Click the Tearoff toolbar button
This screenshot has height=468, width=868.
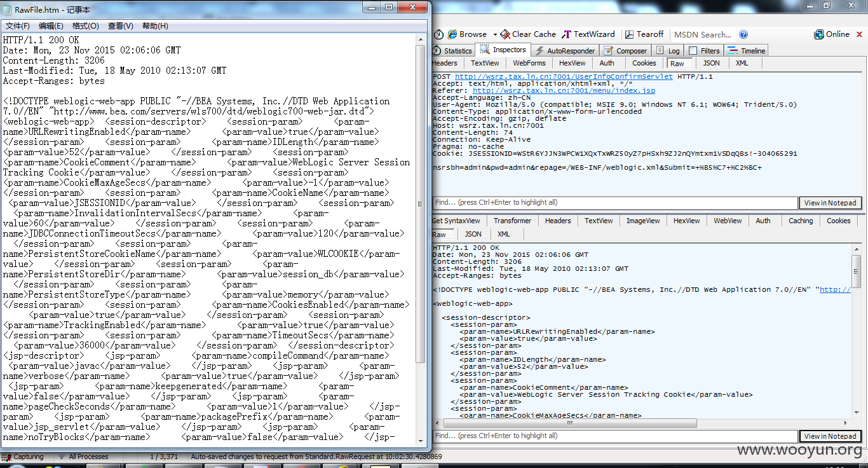point(644,34)
